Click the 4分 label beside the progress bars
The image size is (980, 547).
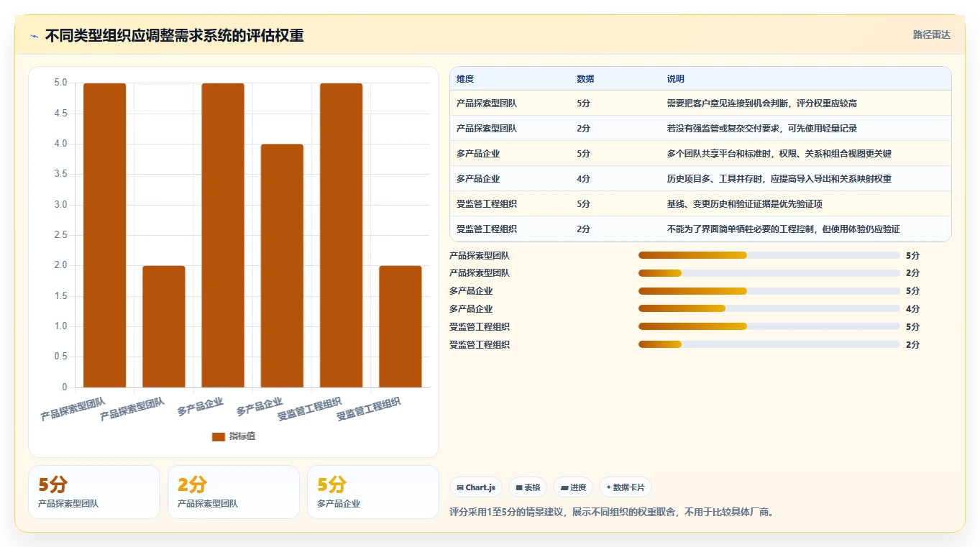(912, 309)
